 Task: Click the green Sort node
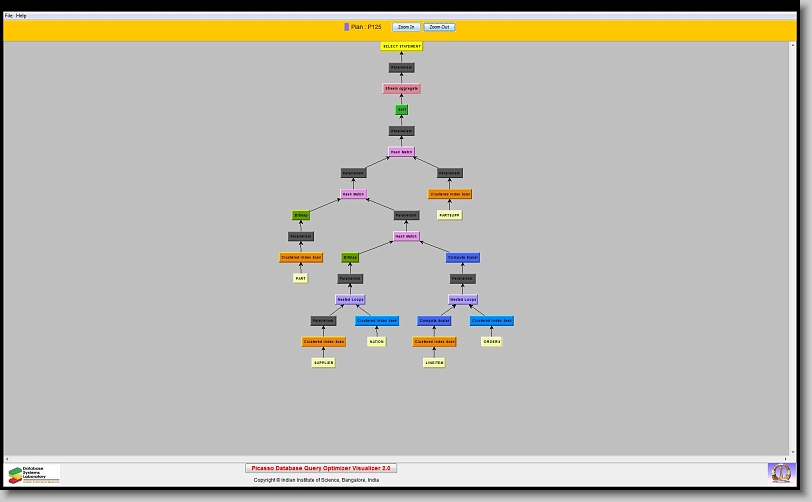401,110
